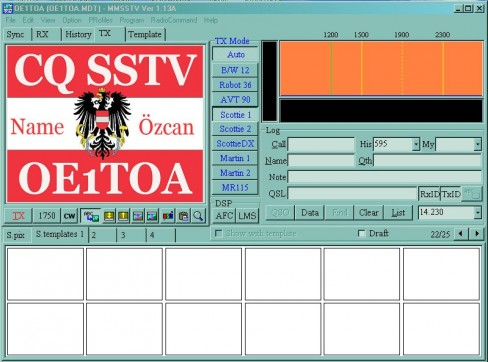Screen dimensions: 488x362
Task: Go to next template page arrow
Action: 477,234
